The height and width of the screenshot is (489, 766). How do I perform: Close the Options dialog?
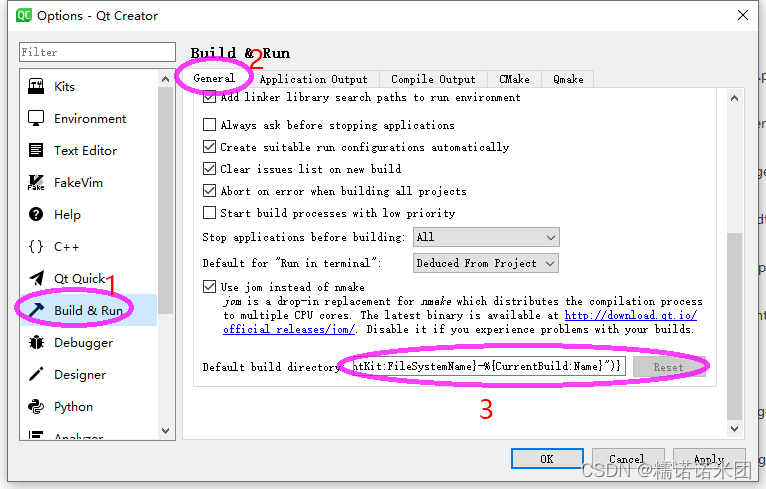(x=743, y=15)
